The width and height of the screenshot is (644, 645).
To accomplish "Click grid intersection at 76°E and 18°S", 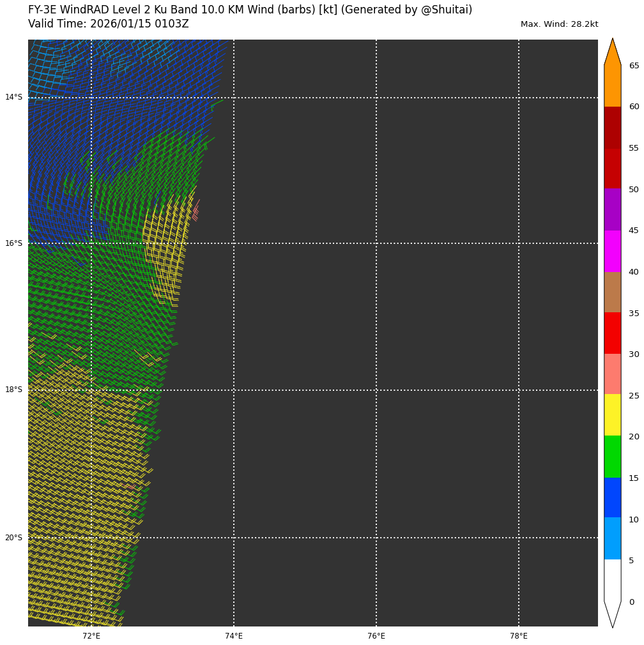I will point(376,390).
